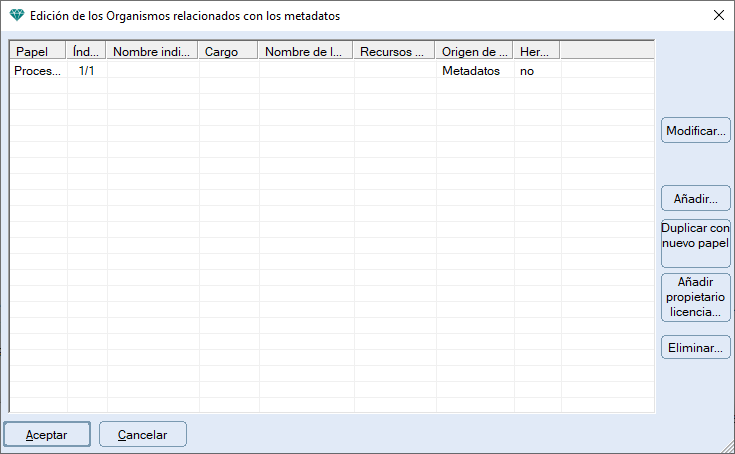The image size is (735, 454).
Task: Select the Proces... row in the table
Action: [x=38, y=71]
